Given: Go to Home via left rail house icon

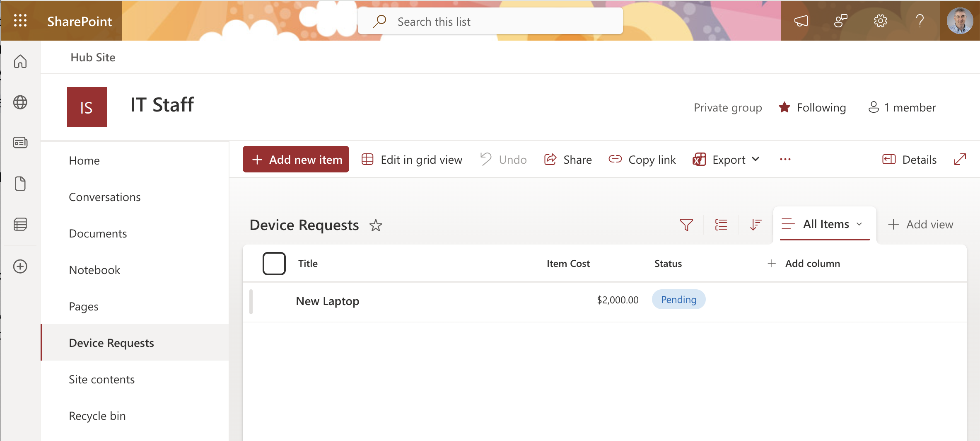Looking at the screenshot, I should pyautogui.click(x=20, y=61).
